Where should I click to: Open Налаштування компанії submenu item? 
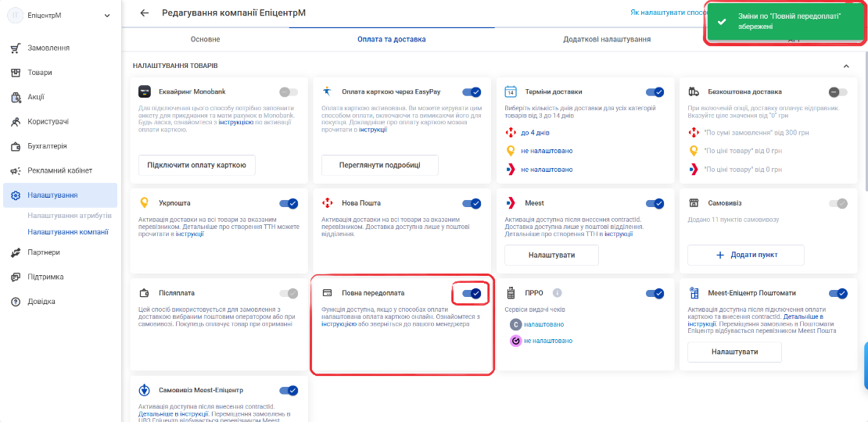pos(68,232)
